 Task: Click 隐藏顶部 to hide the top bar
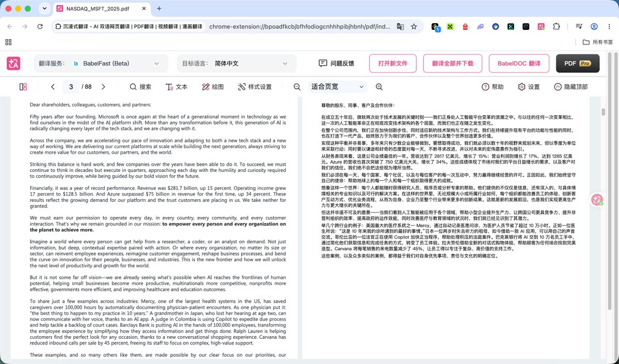tap(571, 87)
